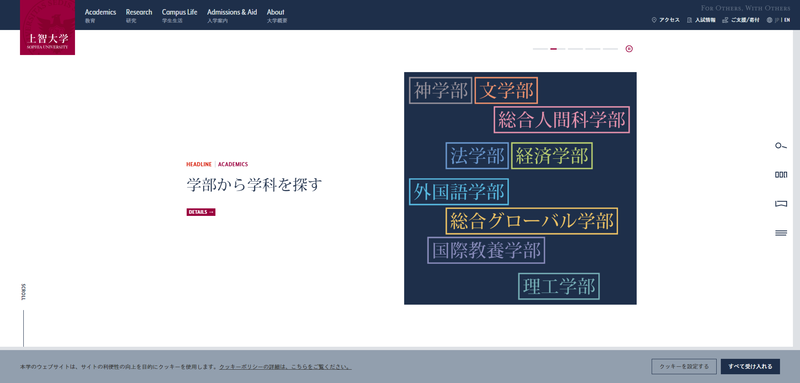
Task: Open the hamburger menu icon in right sidebar
Action: point(781,233)
